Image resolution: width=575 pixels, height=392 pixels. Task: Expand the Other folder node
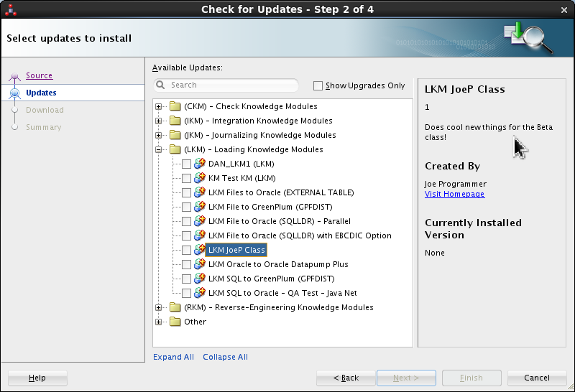(x=158, y=322)
